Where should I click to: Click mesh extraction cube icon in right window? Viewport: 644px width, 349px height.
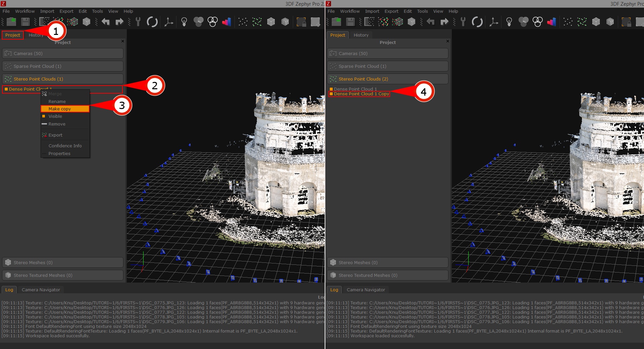398,22
